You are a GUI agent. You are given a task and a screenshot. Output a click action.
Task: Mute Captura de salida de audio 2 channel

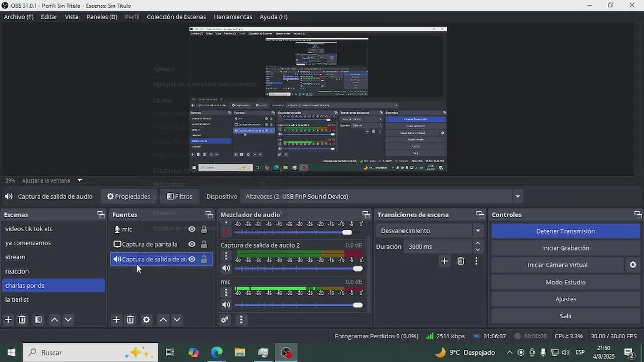[x=226, y=269]
